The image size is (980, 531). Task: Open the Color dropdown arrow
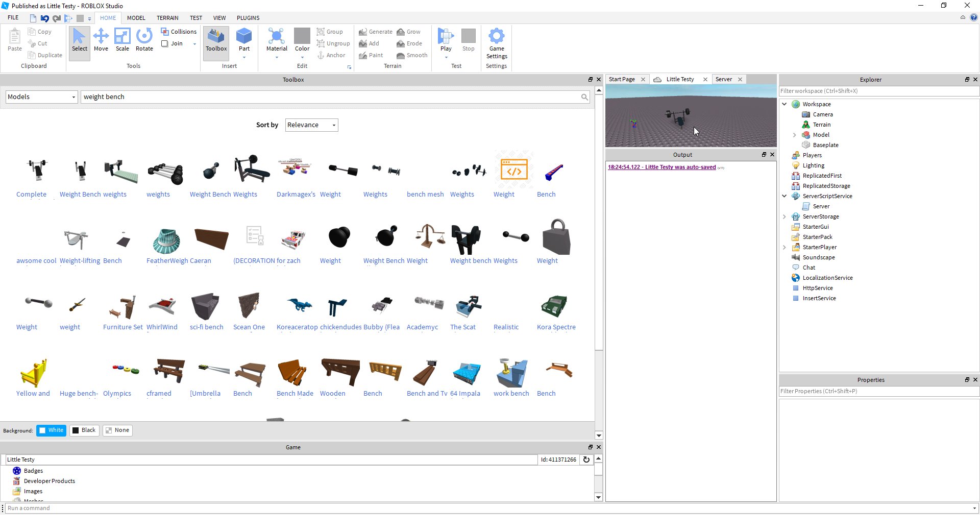click(x=302, y=57)
